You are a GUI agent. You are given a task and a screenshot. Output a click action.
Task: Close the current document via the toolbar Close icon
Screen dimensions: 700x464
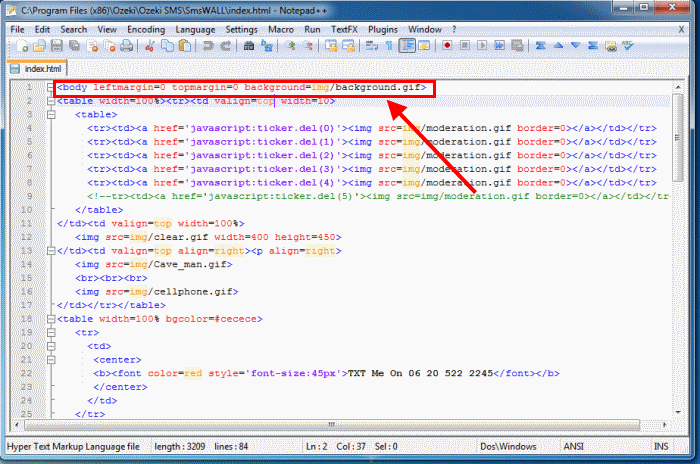click(x=92, y=46)
